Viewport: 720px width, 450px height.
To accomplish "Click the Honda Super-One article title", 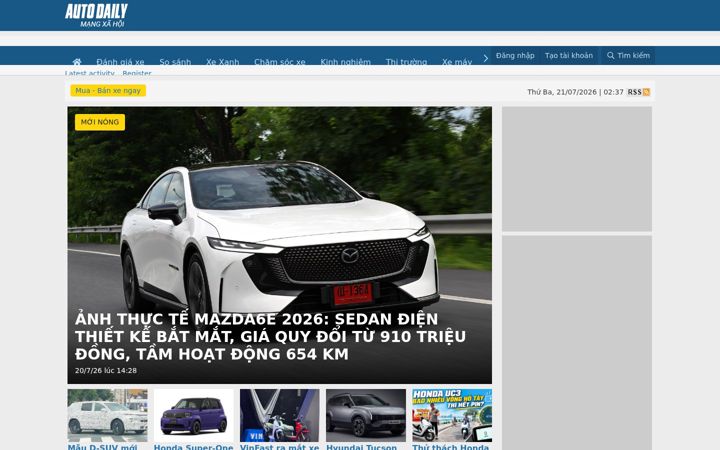I will point(193,447).
